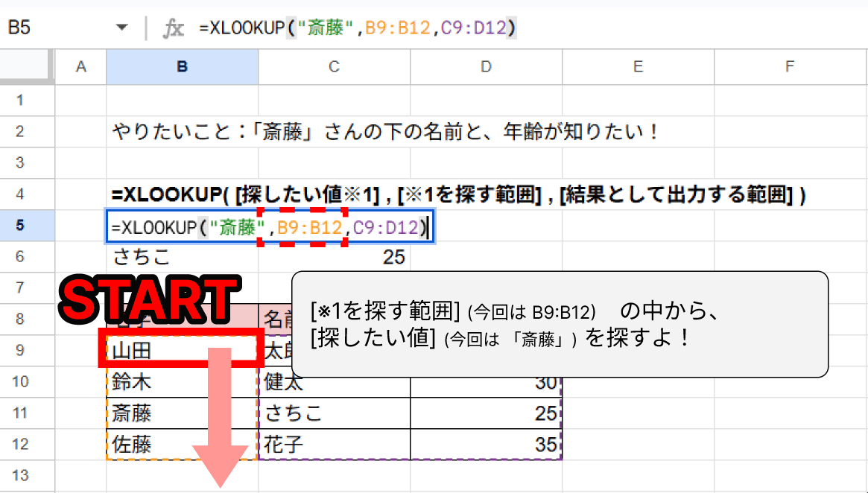Click the select-all corner box

pyautogui.click(x=27, y=67)
